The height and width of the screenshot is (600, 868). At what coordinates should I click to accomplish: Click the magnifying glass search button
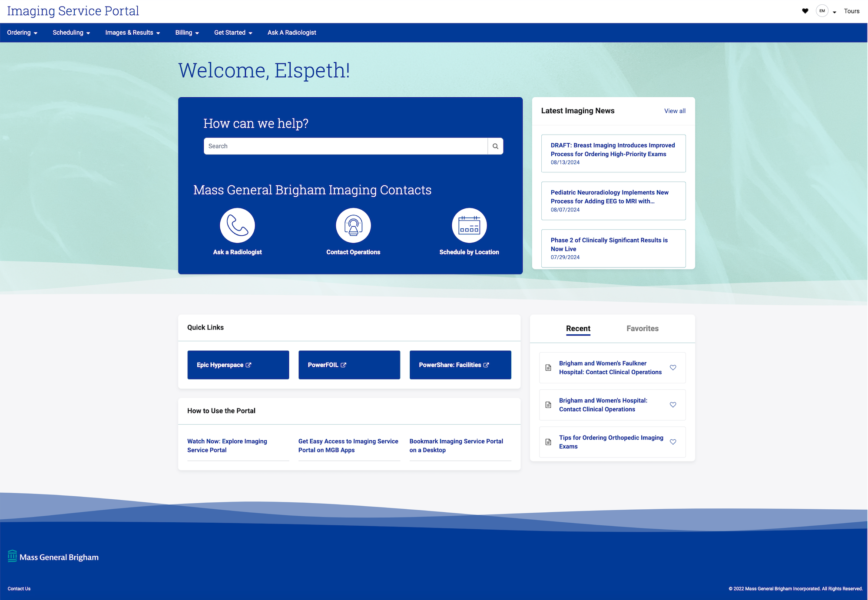tap(495, 146)
